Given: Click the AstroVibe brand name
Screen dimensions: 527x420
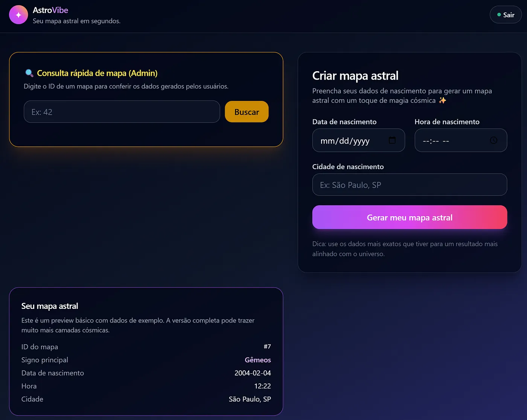Looking at the screenshot, I should [x=50, y=10].
